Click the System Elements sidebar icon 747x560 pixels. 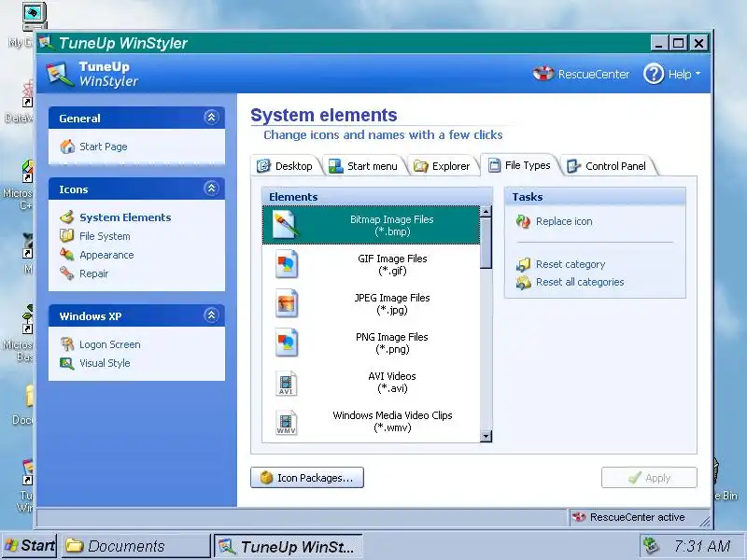click(x=67, y=217)
